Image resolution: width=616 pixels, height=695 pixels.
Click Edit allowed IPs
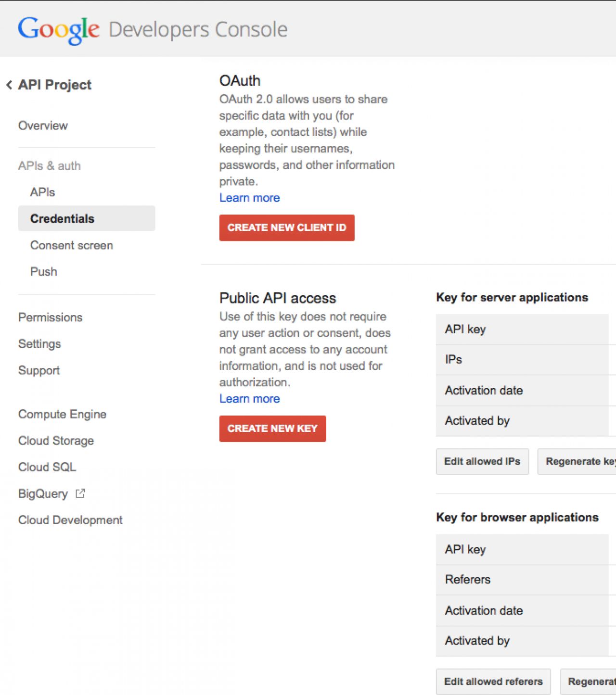pyautogui.click(x=482, y=462)
